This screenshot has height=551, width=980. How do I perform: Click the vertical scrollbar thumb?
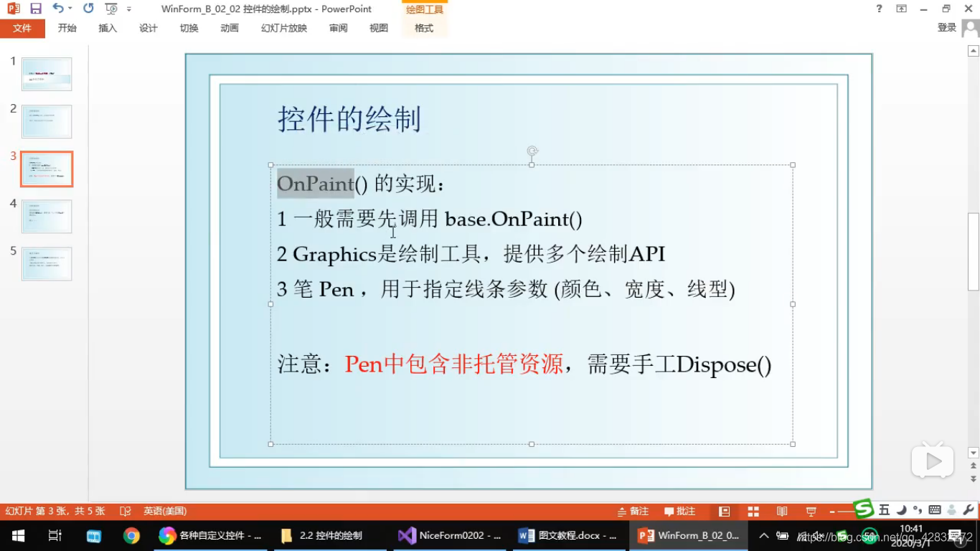[974, 251]
